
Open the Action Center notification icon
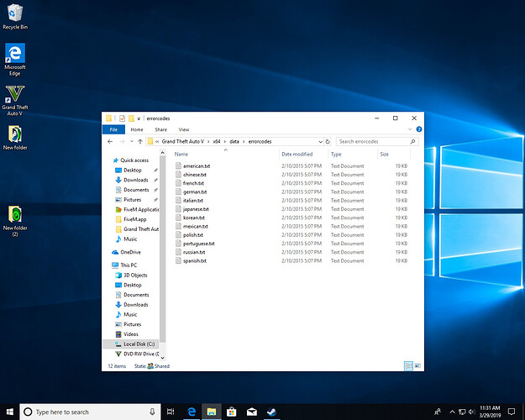(x=512, y=412)
